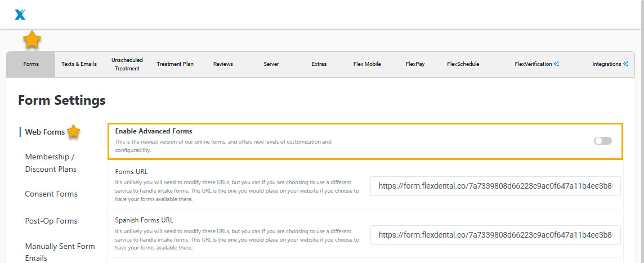Click the Form Settings heading
Screen dimensions: 644x263
[x=62, y=100]
